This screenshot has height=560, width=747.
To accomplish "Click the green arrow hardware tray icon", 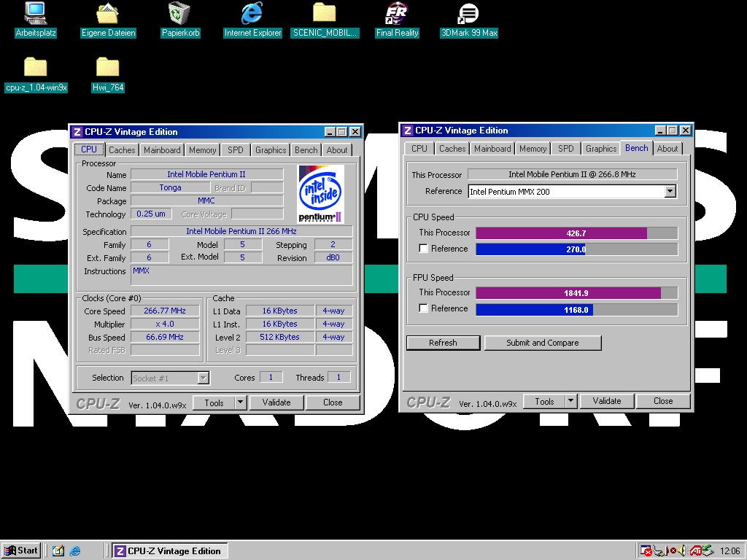I will pyautogui.click(x=708, y=551).
